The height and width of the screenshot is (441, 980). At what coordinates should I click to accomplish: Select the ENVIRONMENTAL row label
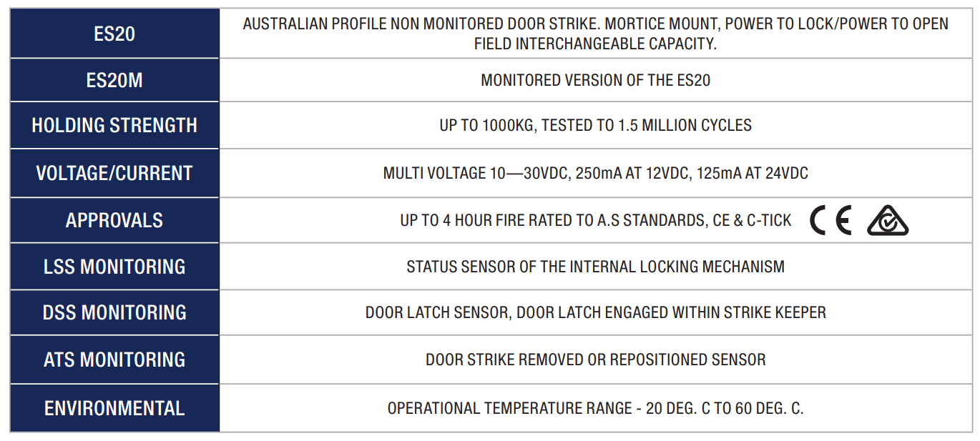114,408
